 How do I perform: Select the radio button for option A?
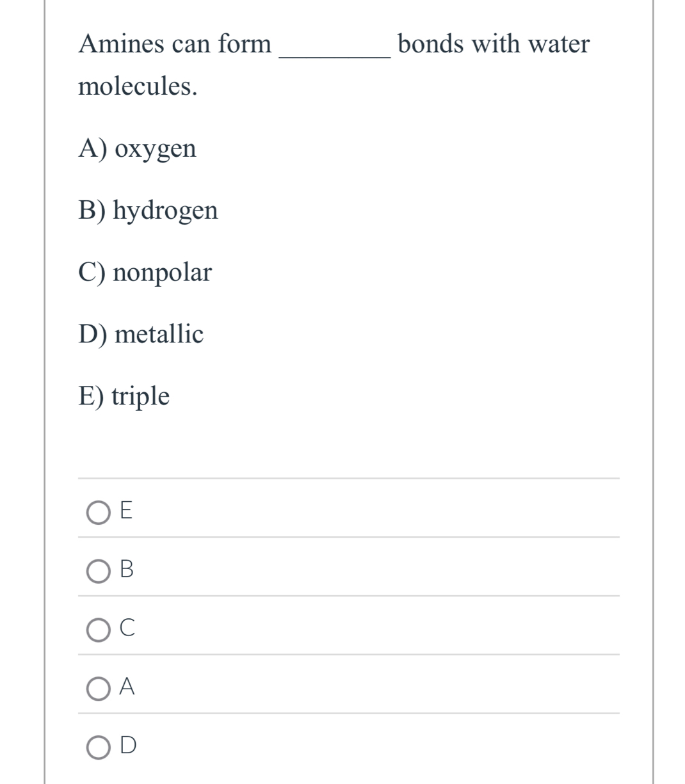97,689
